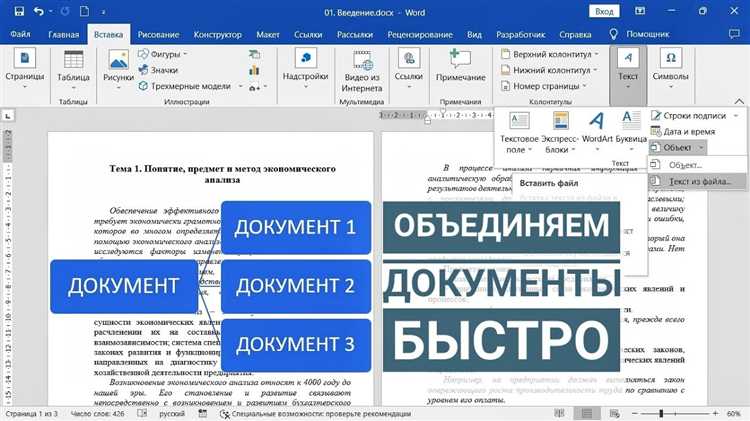Collapse the ribbon with the chevron
Screen dimensions: 750x421
739,101
